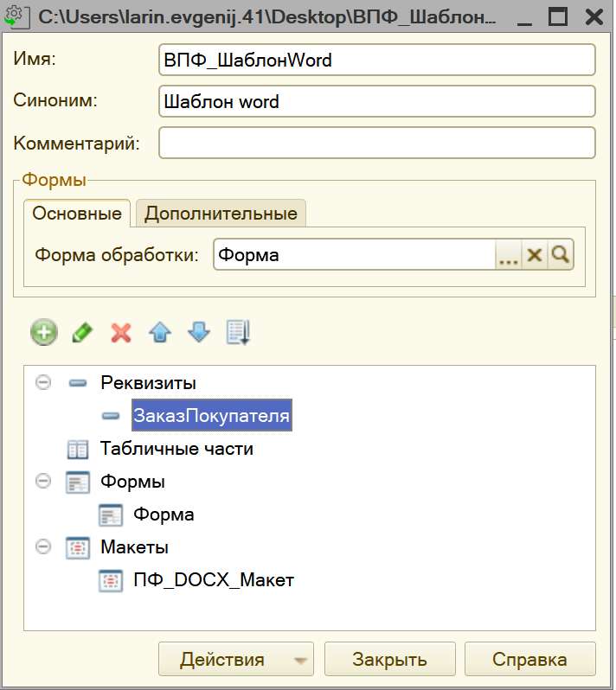Click the pencil Edit icon
The width and height of the screenshot is (616, 690).
82,332
